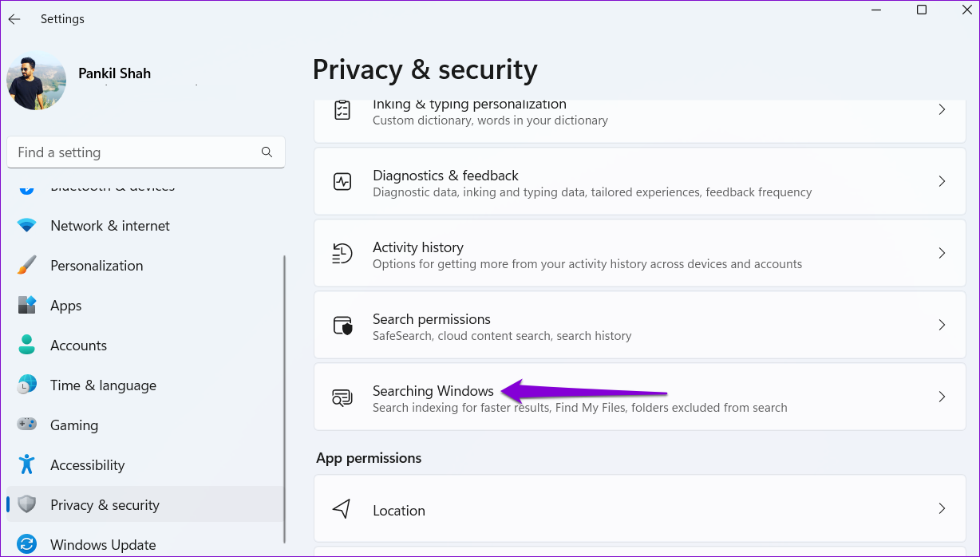Expand Location chevron
This screenshot has width=980, height=557.
(942, 509)
